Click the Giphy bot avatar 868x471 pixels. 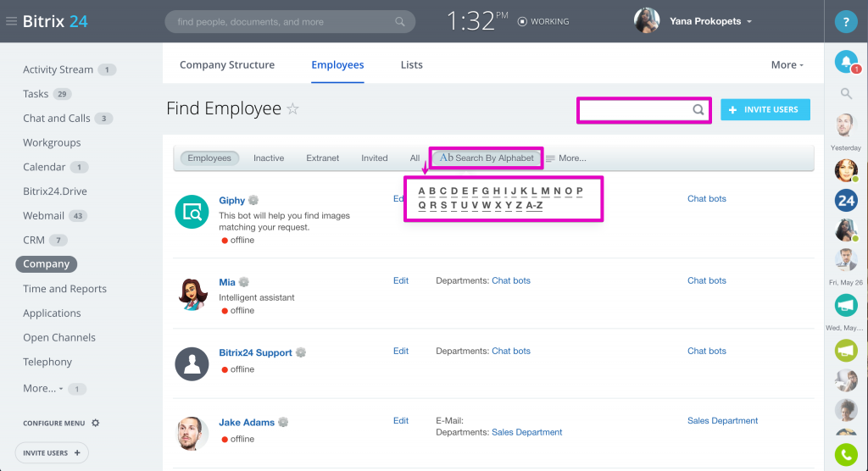point(192,212)
